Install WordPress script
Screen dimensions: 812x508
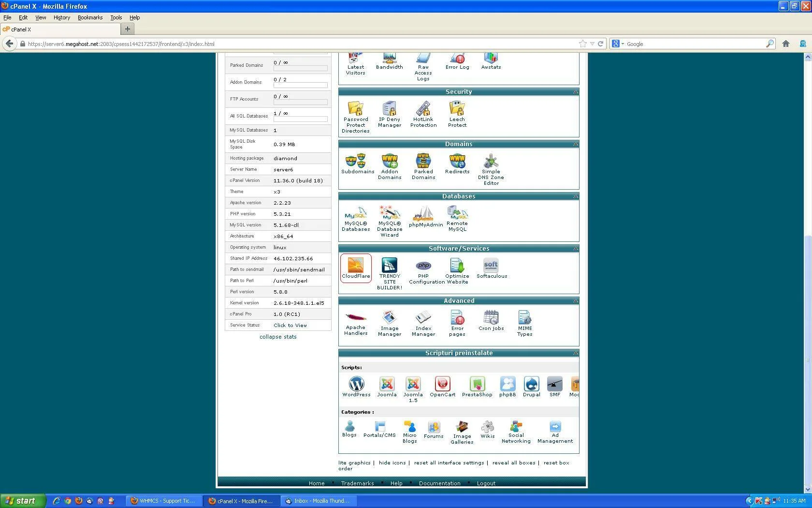click(356, 387)
